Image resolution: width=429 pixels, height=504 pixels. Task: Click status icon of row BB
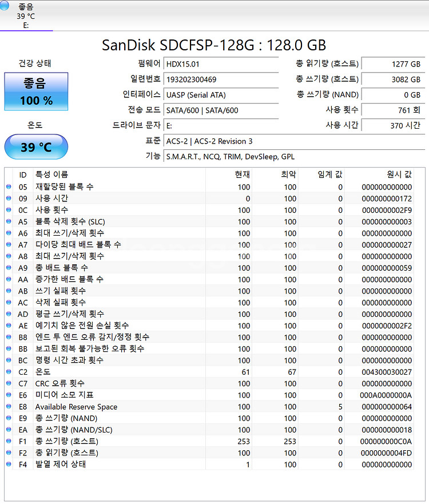click(9, 348)
